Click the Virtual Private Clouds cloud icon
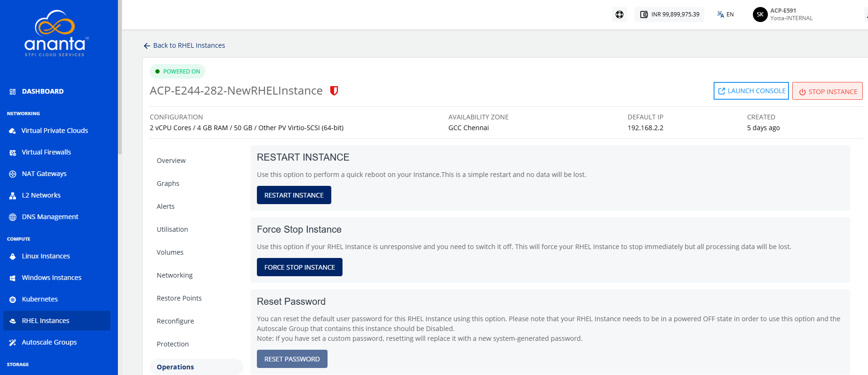 [x=13, y=131]
